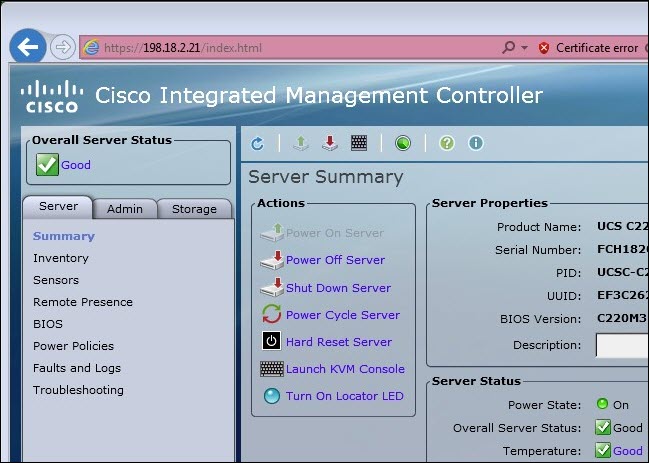Open the Good link in Overall Server Status panel
The width and height of the screenshot is (649, 463).
coord(76,165)
